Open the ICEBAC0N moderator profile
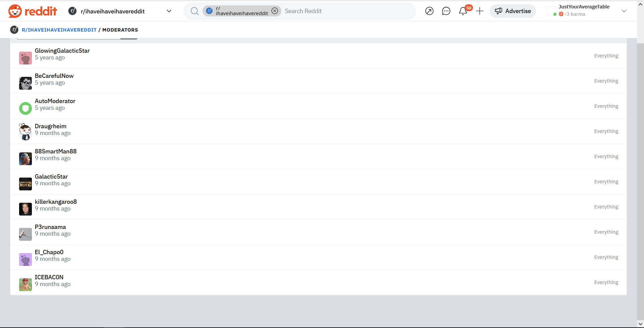 pos(49,277)
